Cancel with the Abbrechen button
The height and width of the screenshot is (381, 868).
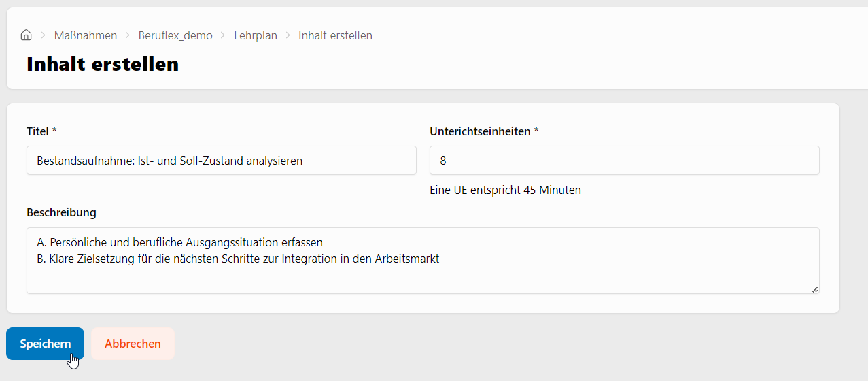(133, 344)
